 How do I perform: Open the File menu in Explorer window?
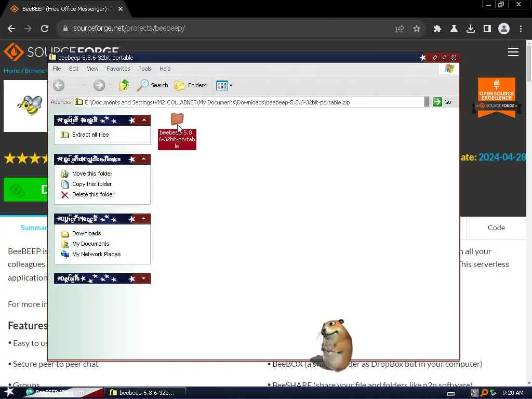[x=57, y=69]
